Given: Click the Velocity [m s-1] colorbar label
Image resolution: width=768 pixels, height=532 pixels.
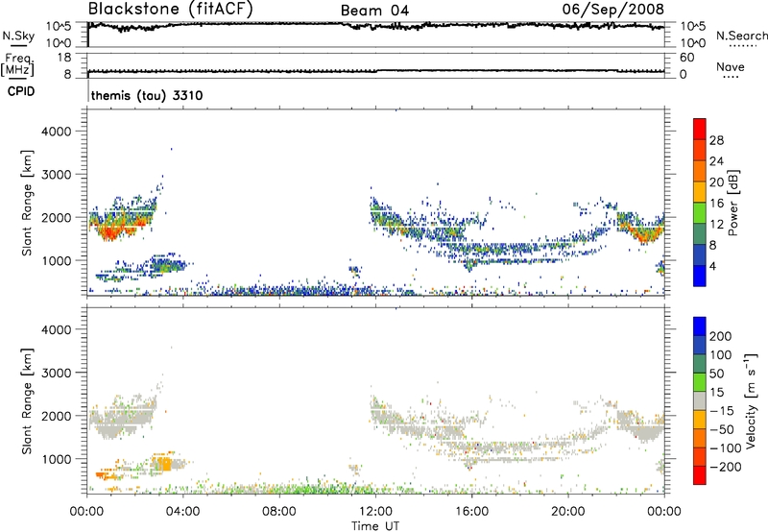Looking at the screenshot, I should coord(750,400).
